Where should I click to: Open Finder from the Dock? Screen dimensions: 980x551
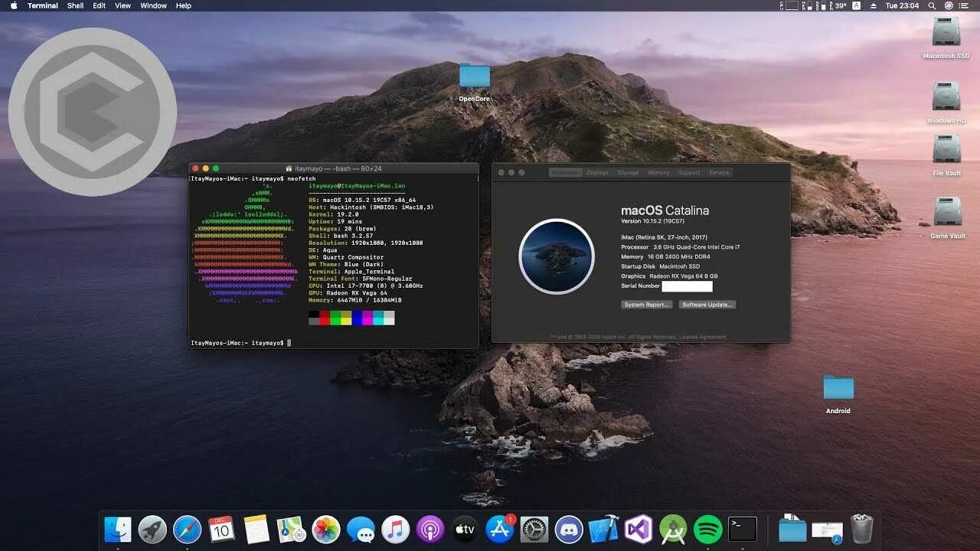point(118,529)
